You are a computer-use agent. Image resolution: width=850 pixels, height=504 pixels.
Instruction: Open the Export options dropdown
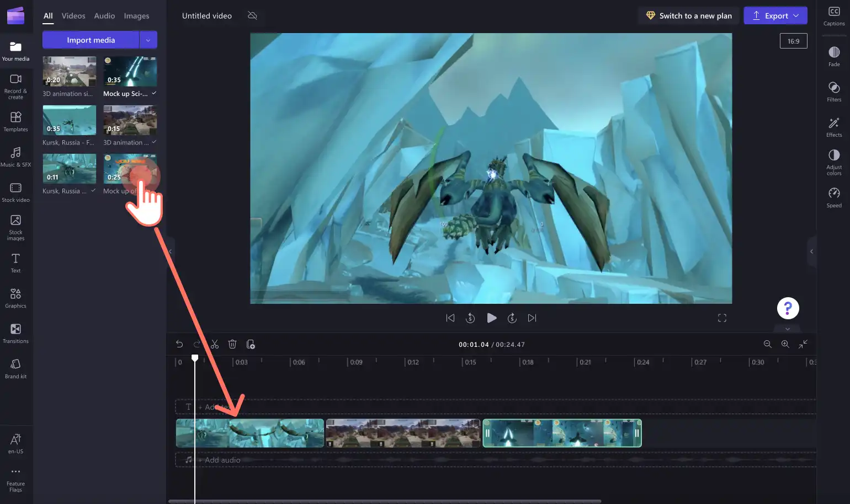(796, 15)
